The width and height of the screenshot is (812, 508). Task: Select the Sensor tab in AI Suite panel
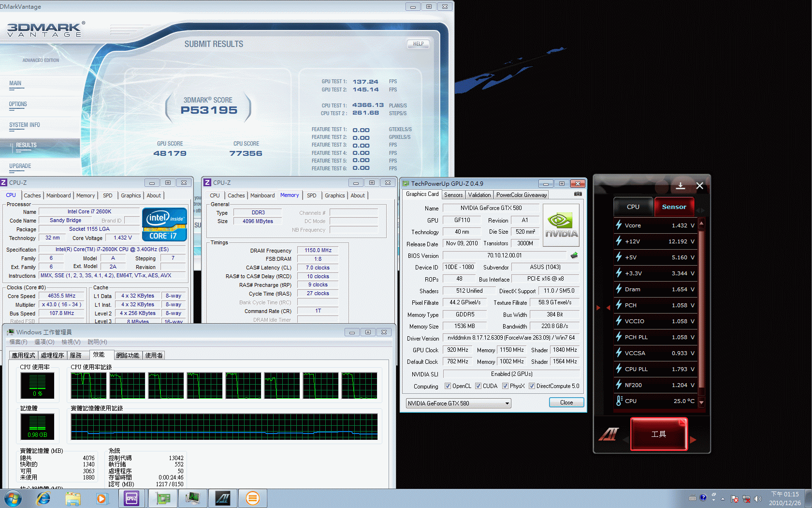point(674,207)
